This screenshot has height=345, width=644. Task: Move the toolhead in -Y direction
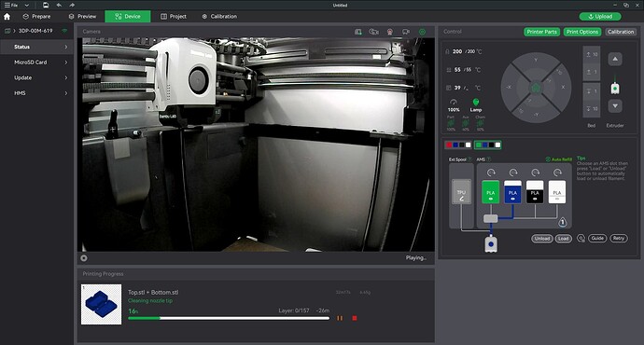[536, 115]
